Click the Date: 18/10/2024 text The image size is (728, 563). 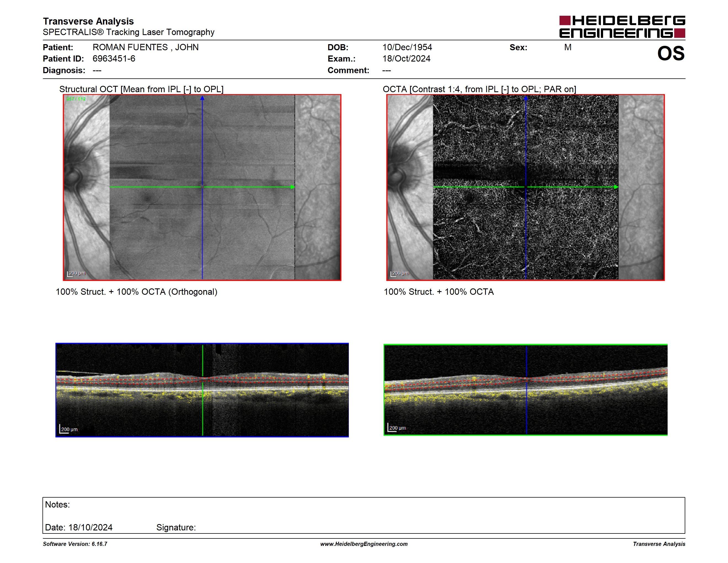pos(79,527)
